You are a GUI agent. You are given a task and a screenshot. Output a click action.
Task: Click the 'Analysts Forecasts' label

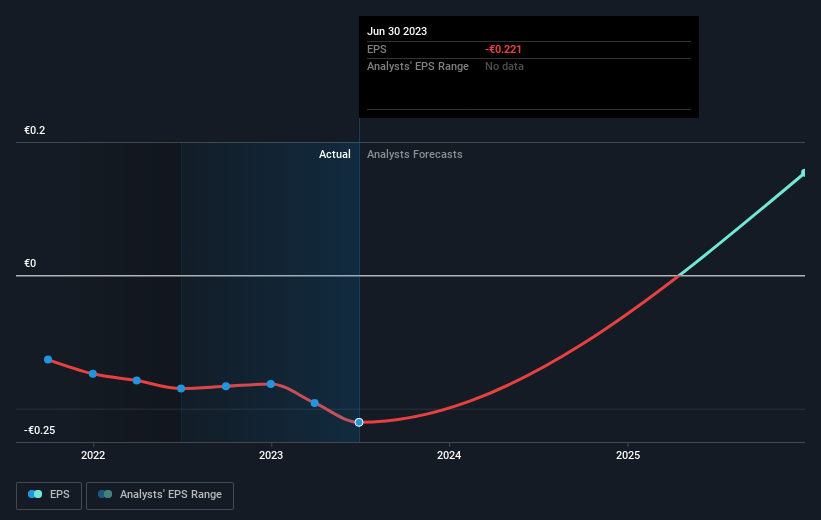point(415,154)
